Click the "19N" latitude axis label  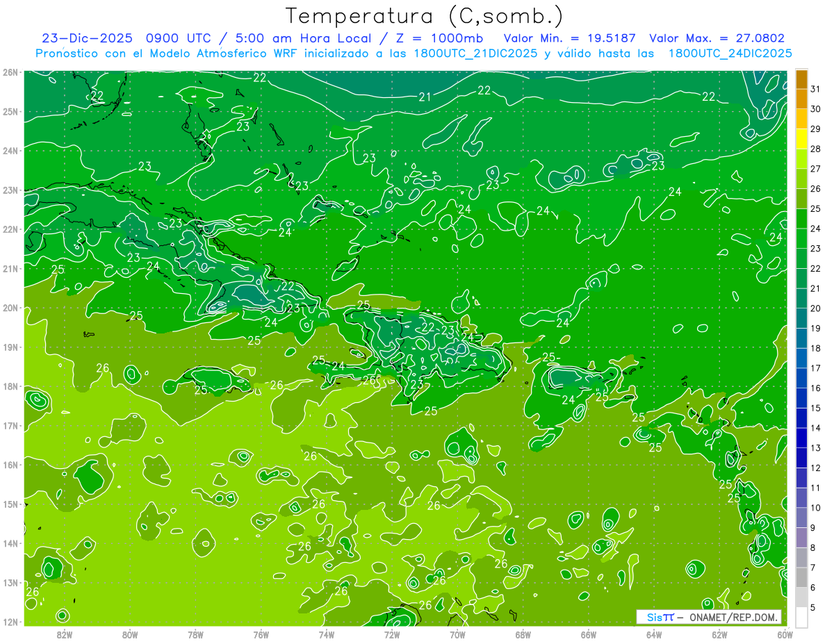tap(10, 347)
